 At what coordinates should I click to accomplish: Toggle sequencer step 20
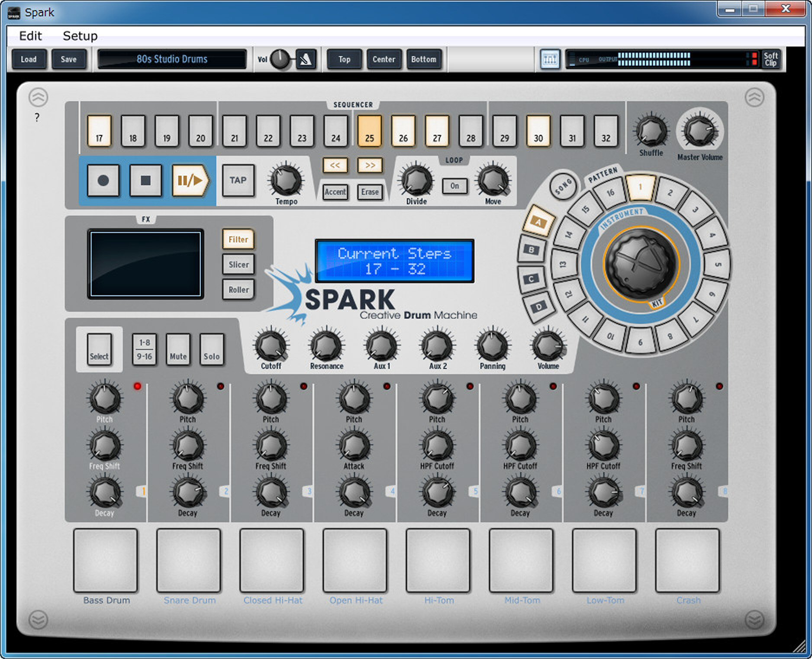pos(200,131)
